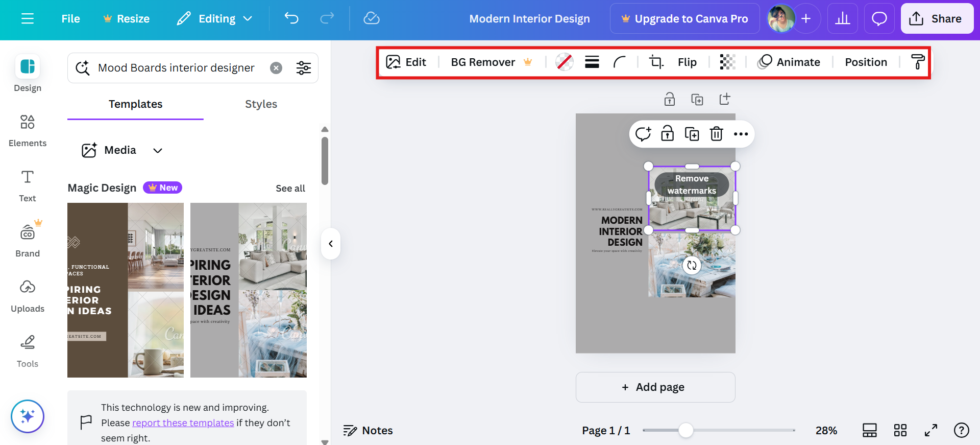The height and width of the screenshot is (445, 980).
Task: Lock the selected element from the floating toolbar
Action: click(x=668, y=134)
